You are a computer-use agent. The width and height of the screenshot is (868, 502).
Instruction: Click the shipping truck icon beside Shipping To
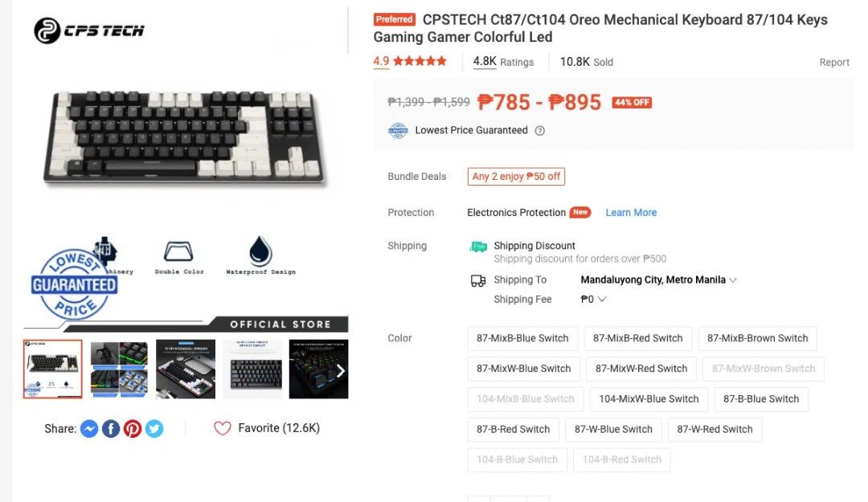pos(477,280)
